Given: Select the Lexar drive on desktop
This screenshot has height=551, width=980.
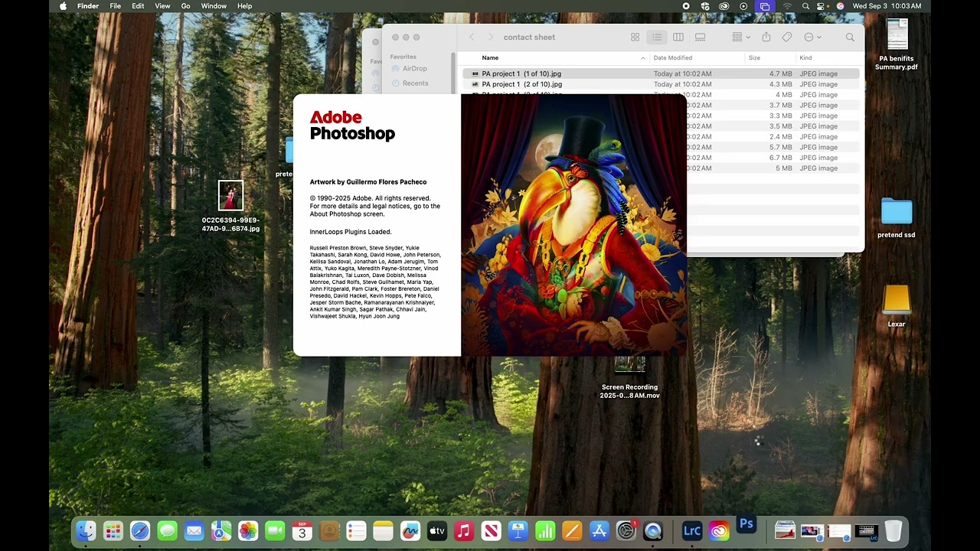Looking at the screenshot, I should 897,306.
